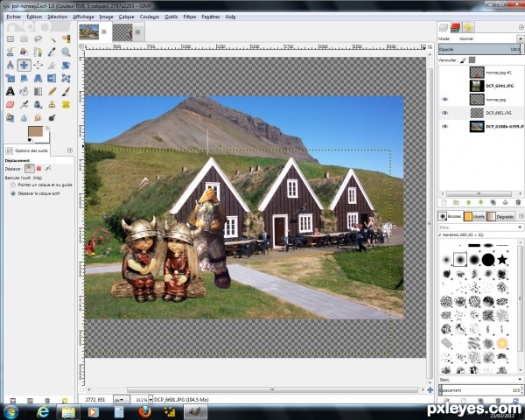Select the Fuzzy Select wand tool

(x=52, y=38)
